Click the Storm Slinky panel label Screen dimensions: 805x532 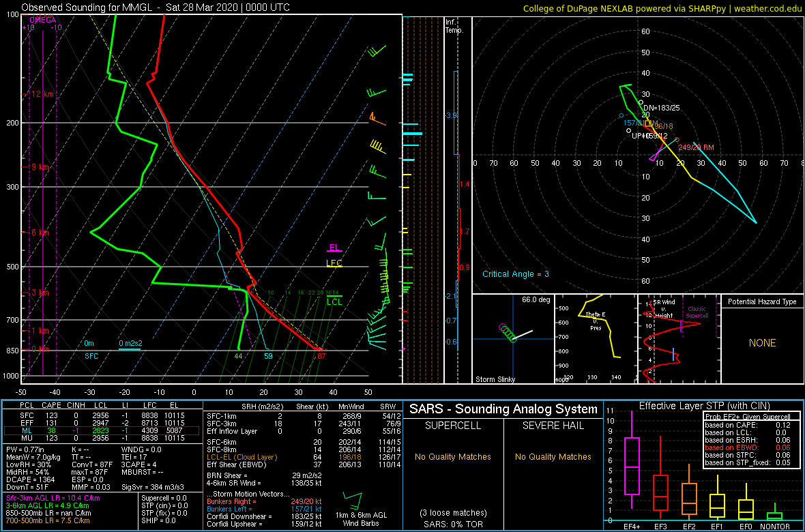495,379
